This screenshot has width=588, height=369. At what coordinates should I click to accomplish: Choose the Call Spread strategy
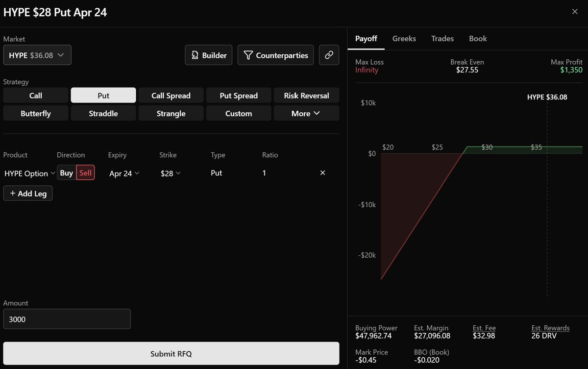171,95
